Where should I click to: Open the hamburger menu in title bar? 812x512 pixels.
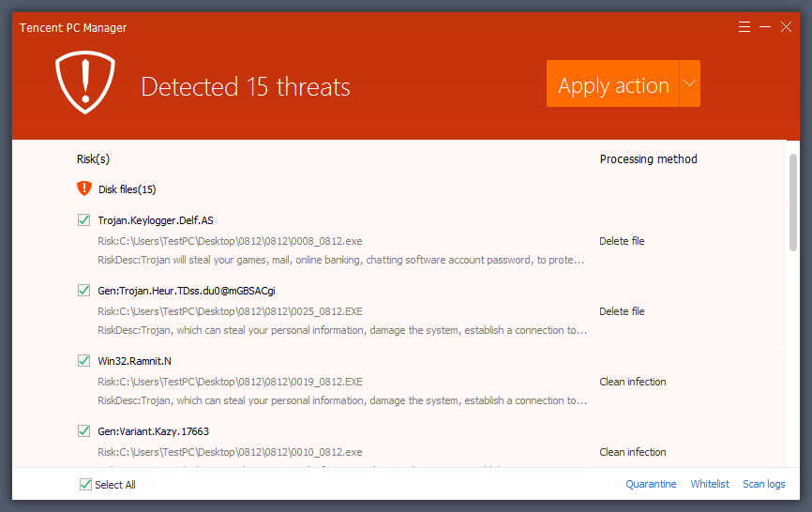click(x=744, y=27)
